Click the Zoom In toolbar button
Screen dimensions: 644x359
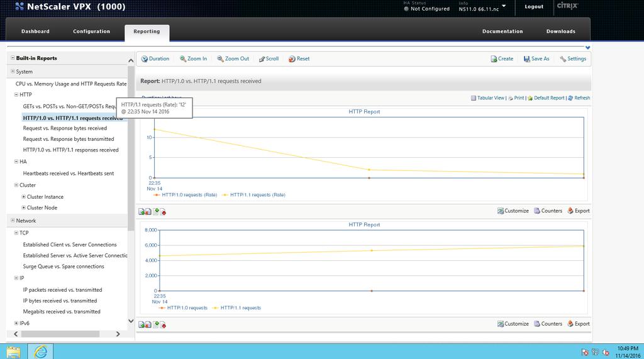194,58
